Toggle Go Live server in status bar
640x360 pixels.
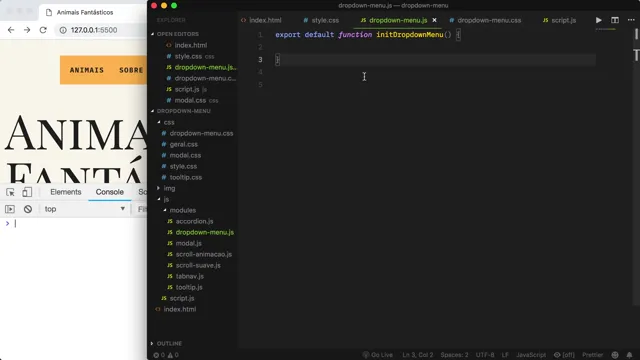tap(378, 355)
